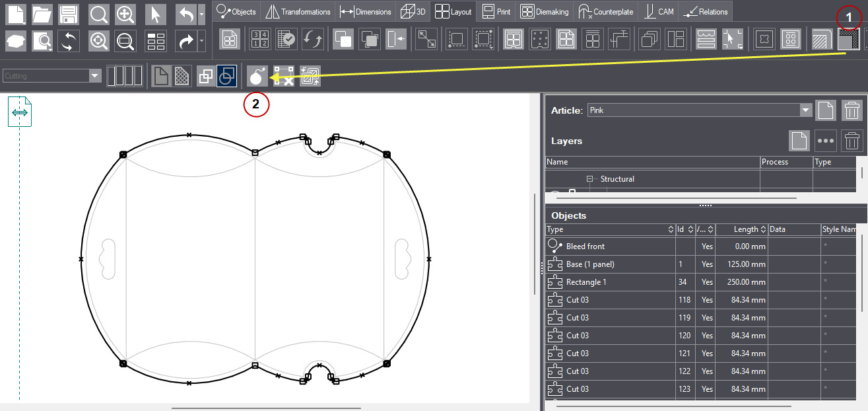Click the crosshatched corner bleed icon
868x411 pixels.
pyautogui.click(x=848, y=40)
